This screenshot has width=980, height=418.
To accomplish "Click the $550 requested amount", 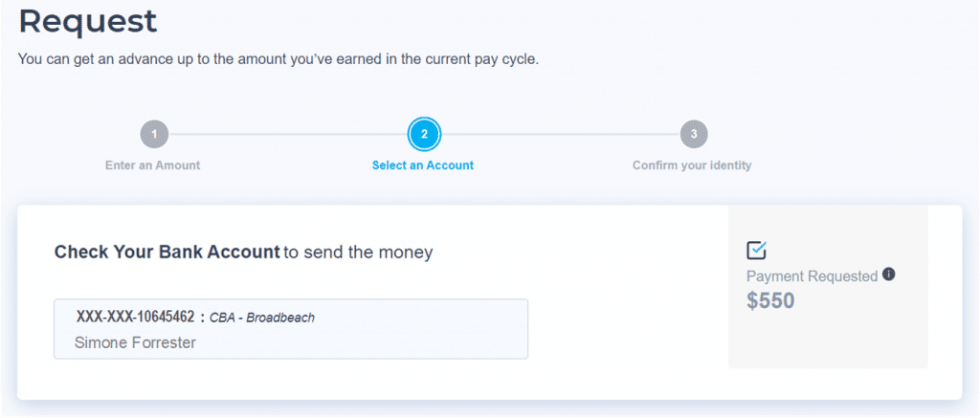I will point(770,301).
